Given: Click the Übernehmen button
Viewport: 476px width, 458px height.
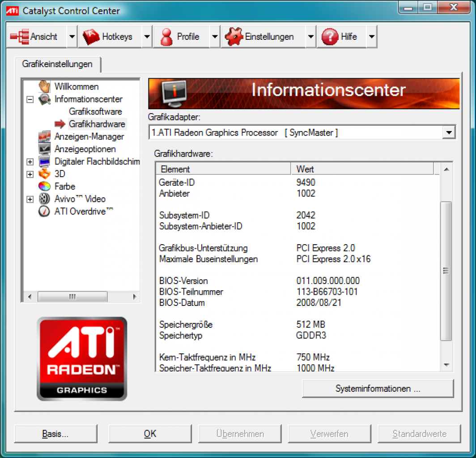Looking at the screenshot, I should click(x=240, y=434).
